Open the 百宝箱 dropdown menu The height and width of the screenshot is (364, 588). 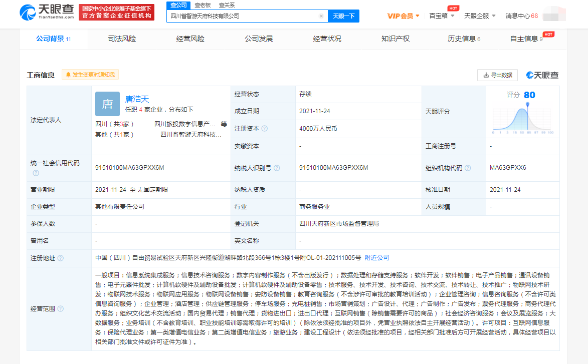(442, 16)
